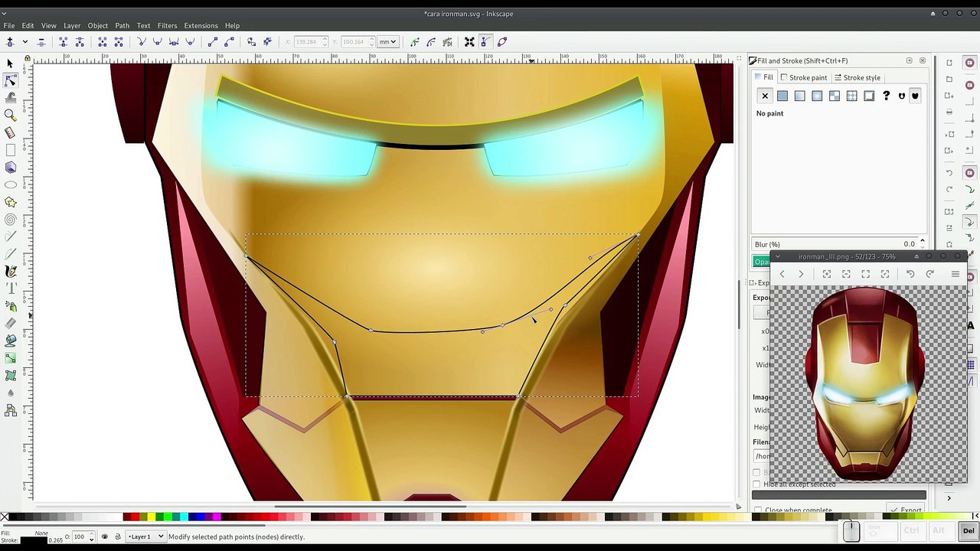
Task: Toggle current layer lock
Action: pyautogui.click(x=117, y=536)
